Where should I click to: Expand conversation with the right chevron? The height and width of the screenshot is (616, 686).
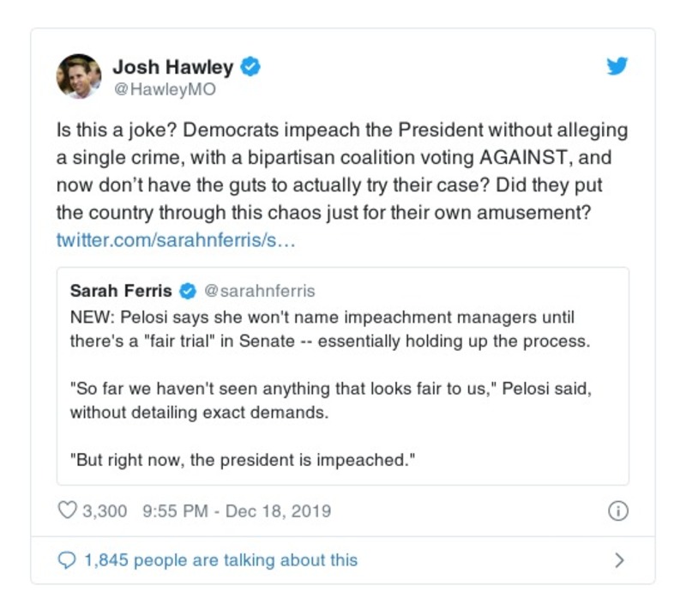(x=619, y=560)
